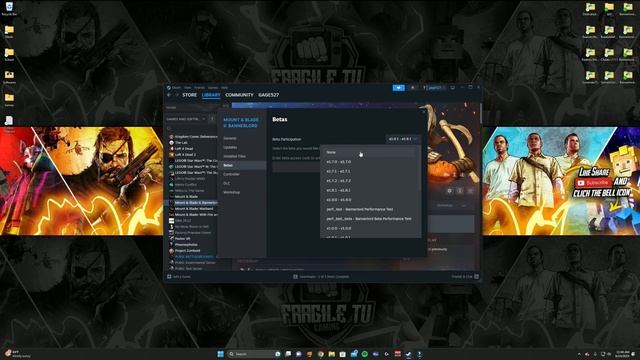Screen dimensions: 640x360
Task: Click the Steam icon in the taskbar
Action: [409, 354]
